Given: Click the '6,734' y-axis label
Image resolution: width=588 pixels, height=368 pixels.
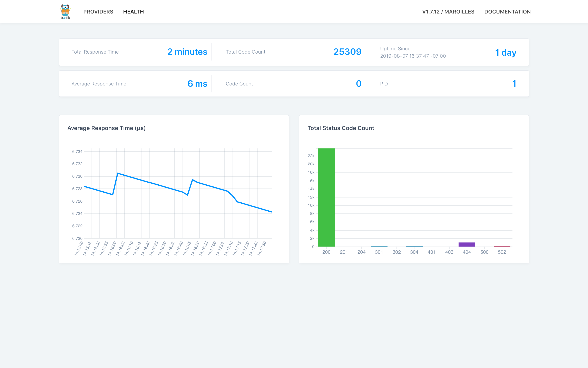Looking at the screenshot, I should 77,151.
